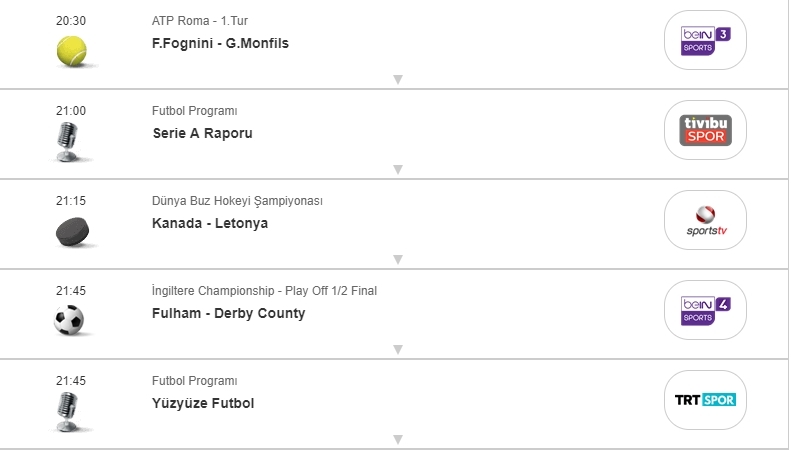The height and width of the screenshot is (450, 791).
Task: Expand details under Yüzyüze Futbol
Action: coord(397,439)
